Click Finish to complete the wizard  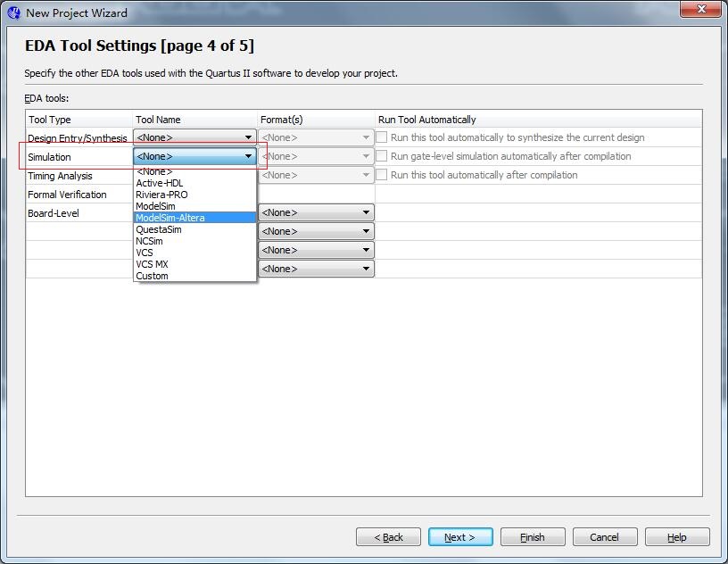click(x=533, y=536)
